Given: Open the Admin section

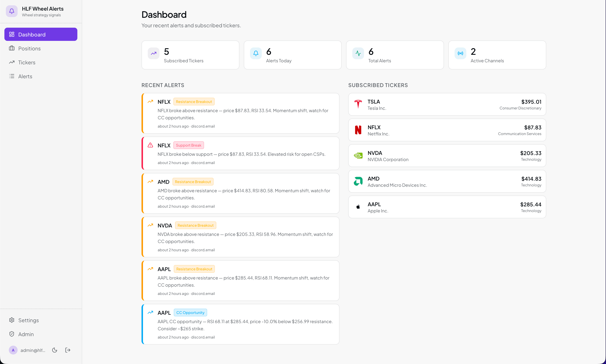Looking at the screenshot, I should [x=41, y=334].
